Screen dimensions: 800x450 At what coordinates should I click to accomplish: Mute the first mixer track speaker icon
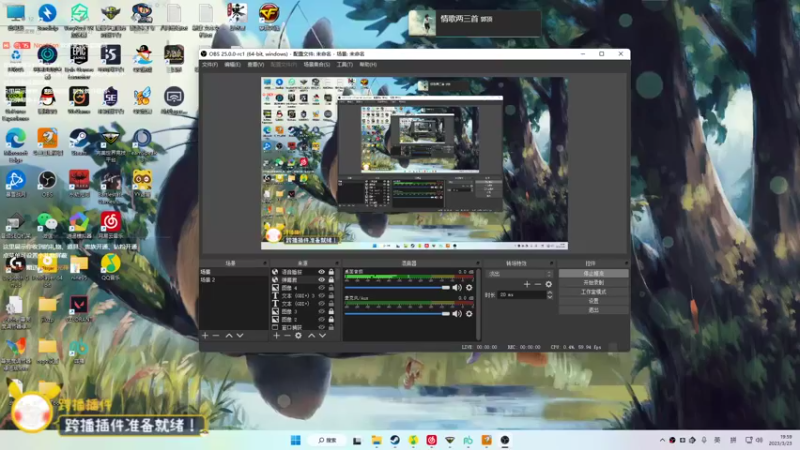[x=457, y=288]
